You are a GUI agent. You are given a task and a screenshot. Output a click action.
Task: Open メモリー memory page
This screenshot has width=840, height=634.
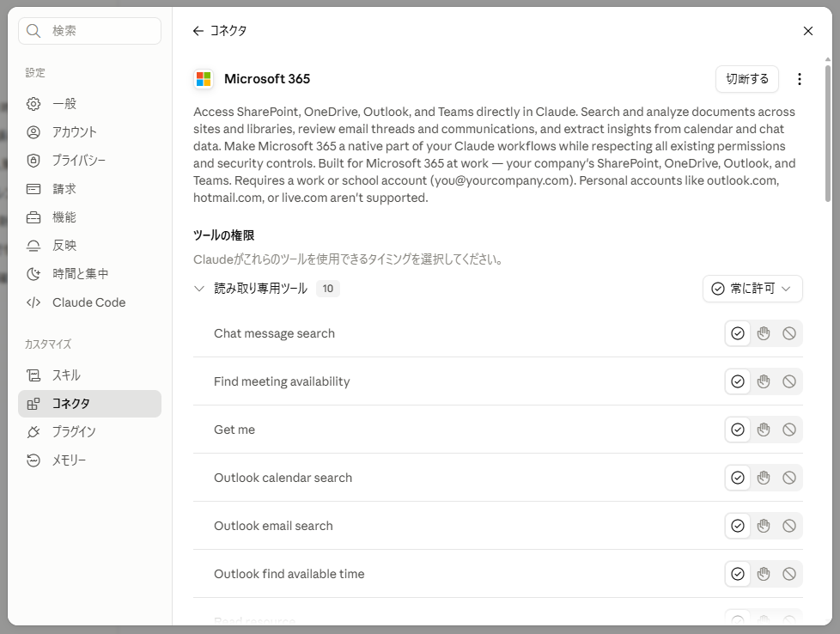point(89,460)
